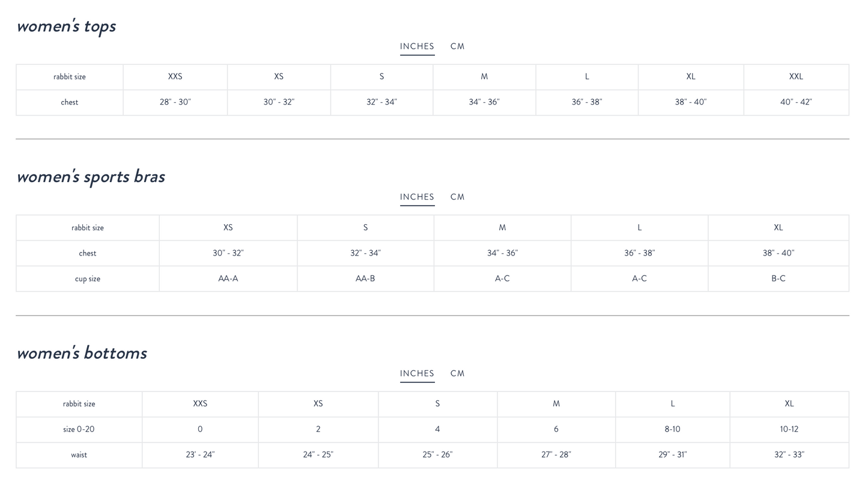Select INCHES tab for women's tops
Viewport: 868px width, 493px height.
tap(417, 46)
